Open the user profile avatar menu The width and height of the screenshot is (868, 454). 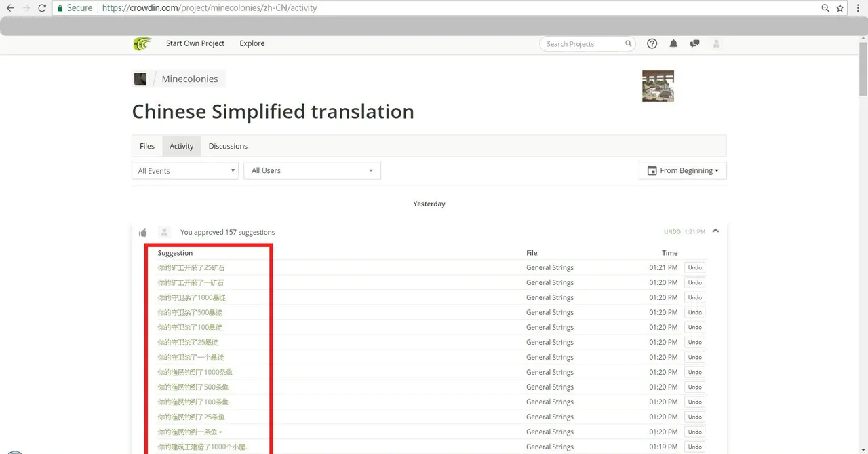coord(716,43)
